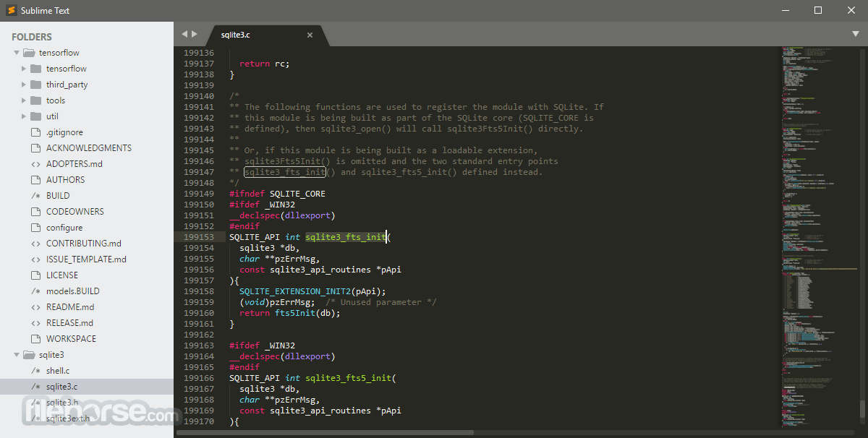This screenshot has width=868, height=438.
Task: Click the markup icon next to README.md
Action: tap(35, 307)
